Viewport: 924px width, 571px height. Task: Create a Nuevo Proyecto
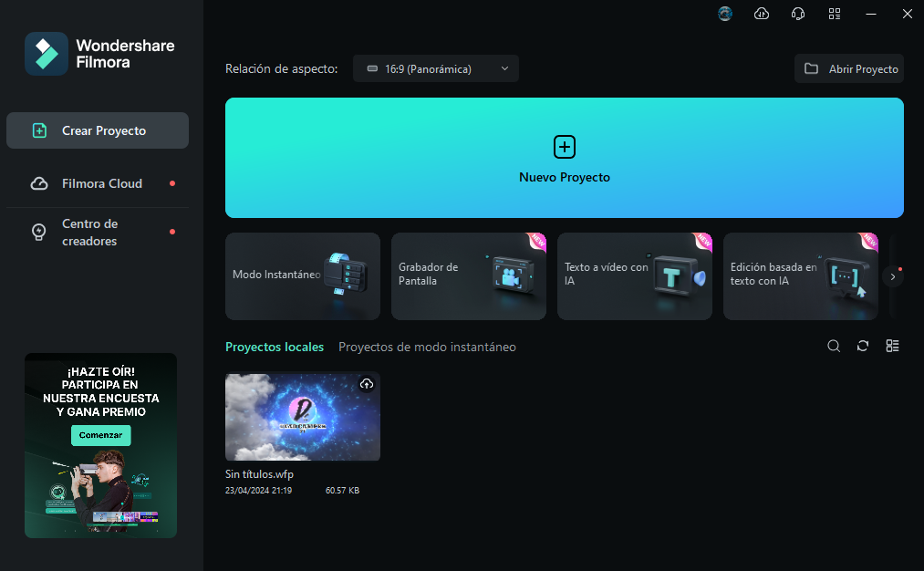pyautogui.click(x=565, y=158)
